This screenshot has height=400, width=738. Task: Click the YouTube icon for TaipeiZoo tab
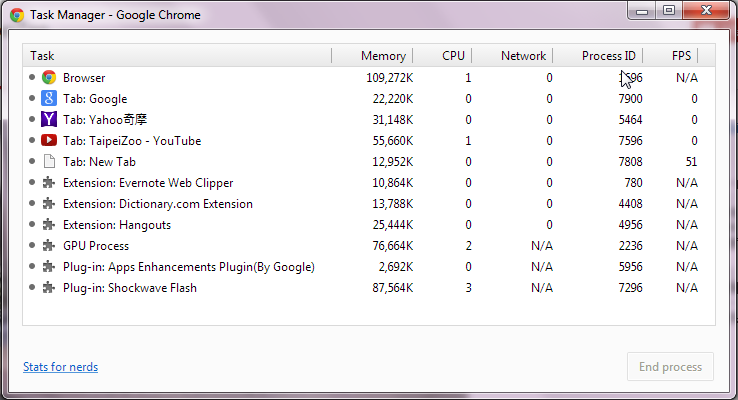coord(49,141)
